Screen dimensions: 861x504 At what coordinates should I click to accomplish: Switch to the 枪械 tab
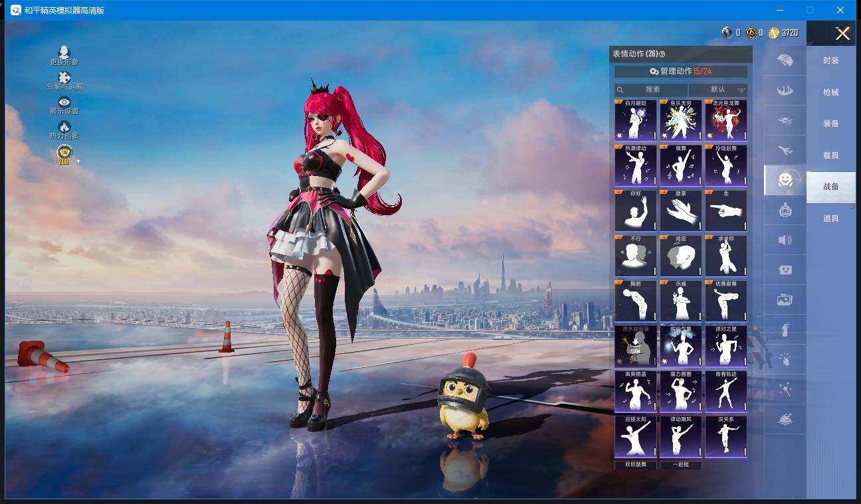[830, 92]
